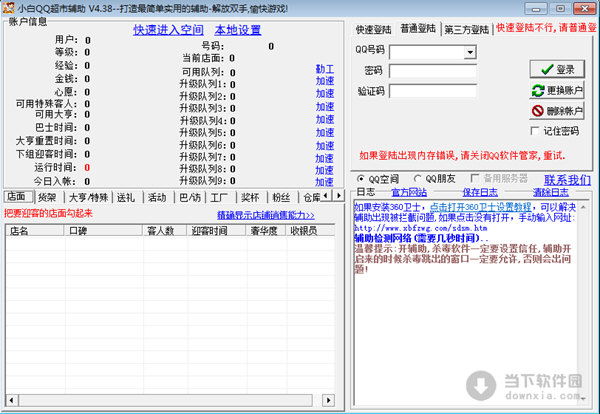Open the 官方网站 official website link
The height and width of the screenshot is (414, 600).
[x=409, y=192]
